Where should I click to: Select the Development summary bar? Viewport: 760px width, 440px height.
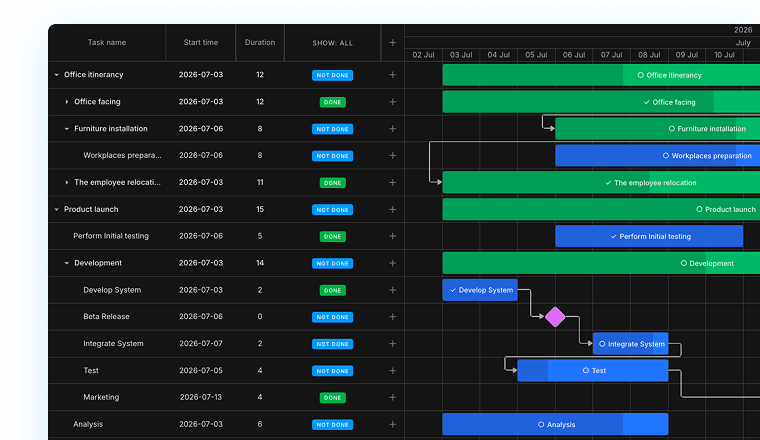[x=601, y=263]
